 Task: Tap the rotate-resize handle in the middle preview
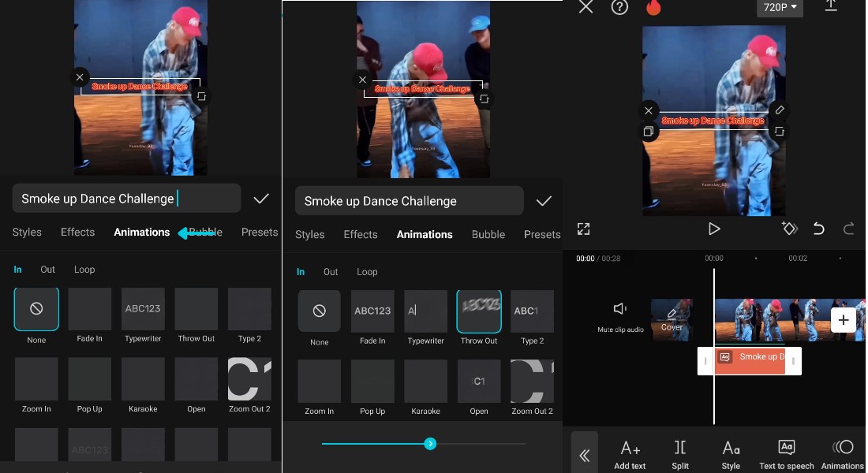(485, 99)
